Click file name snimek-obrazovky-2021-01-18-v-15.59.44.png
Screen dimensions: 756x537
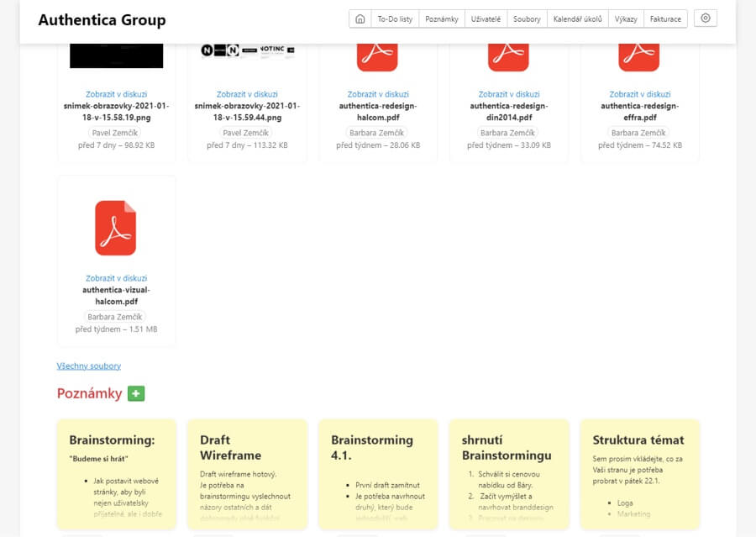[247, 112]
